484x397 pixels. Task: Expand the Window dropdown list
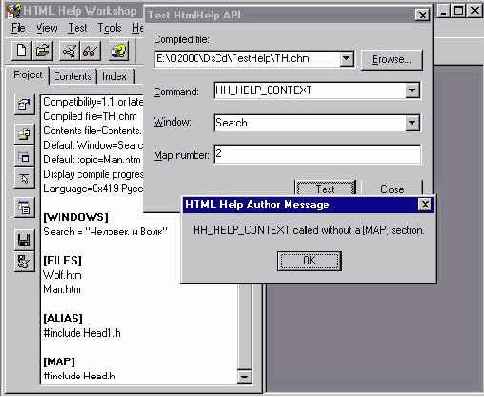(412, 123)
